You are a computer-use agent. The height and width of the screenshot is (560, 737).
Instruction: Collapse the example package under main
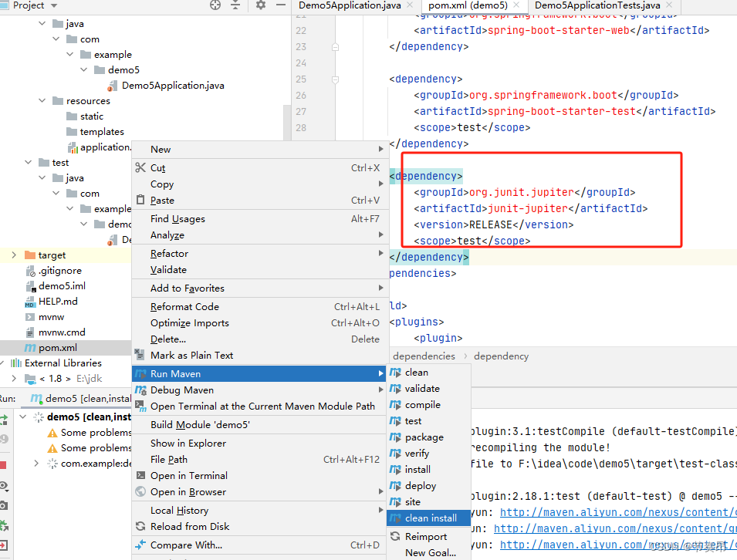tap(70, 54)
